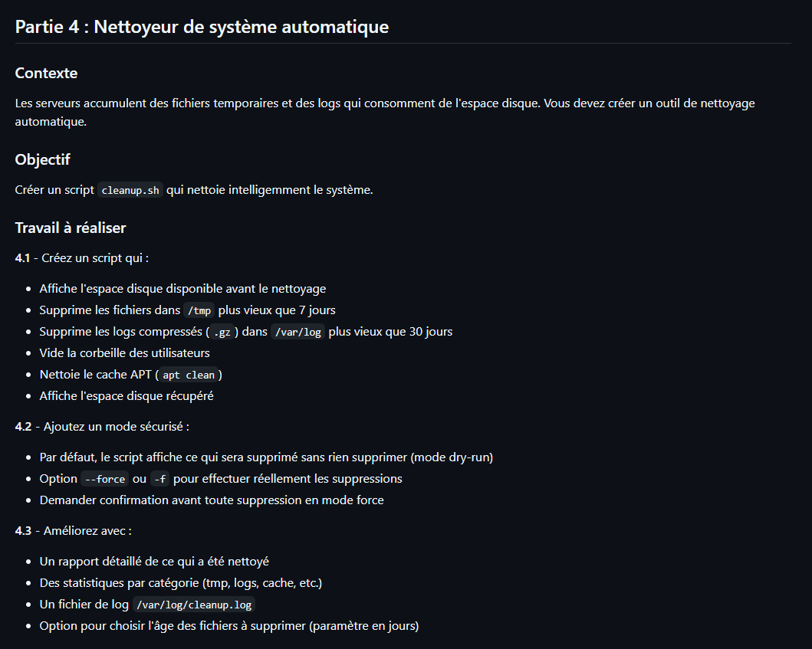The height and width of the screenshot is (649, 812).
Task: Click the "Travail à réaliser" heading
Action: (x=71, y=228)
